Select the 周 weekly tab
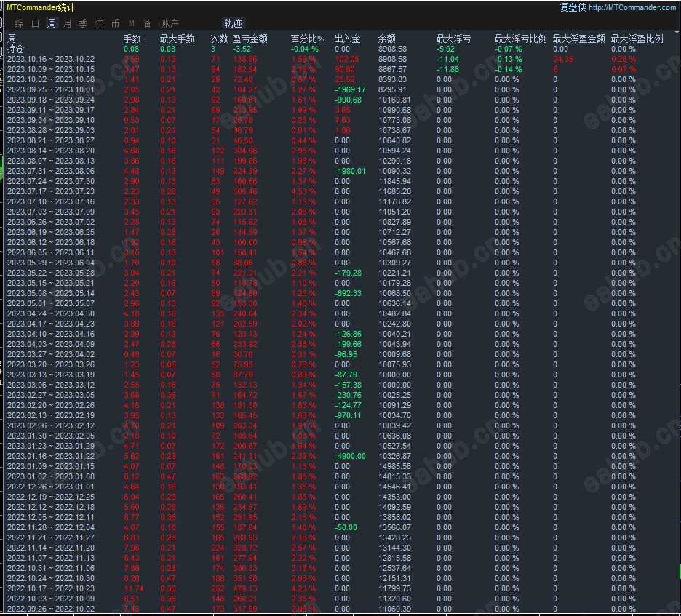 [51, 23]
